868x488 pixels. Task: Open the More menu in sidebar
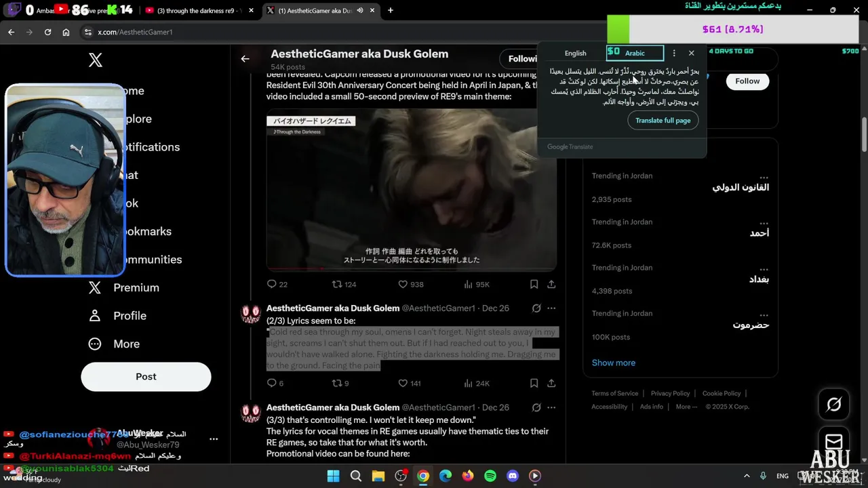(x=115, y=344)
